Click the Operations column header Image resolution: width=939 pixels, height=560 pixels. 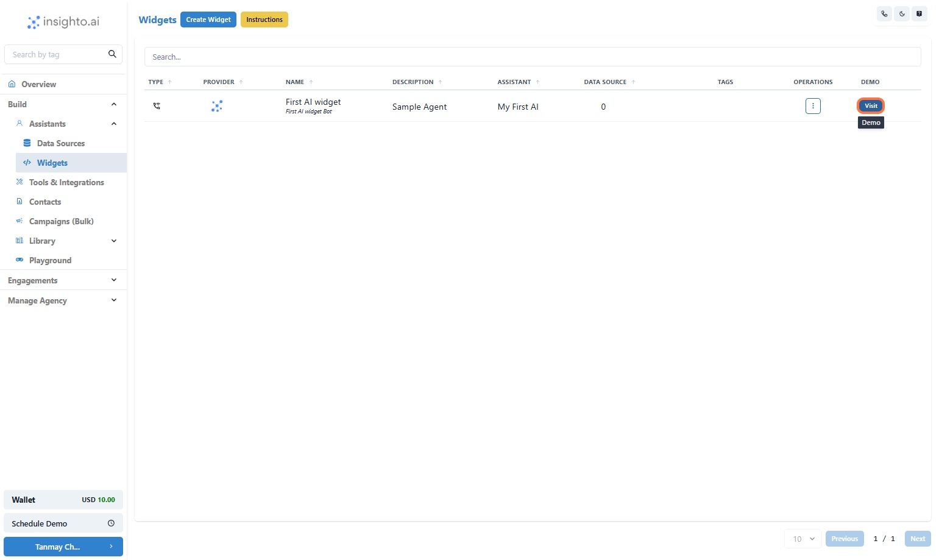[x=813, y=82]
